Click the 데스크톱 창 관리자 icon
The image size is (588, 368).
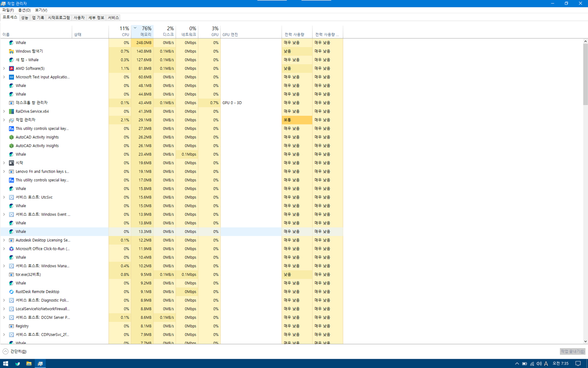[x=11, y=103]
